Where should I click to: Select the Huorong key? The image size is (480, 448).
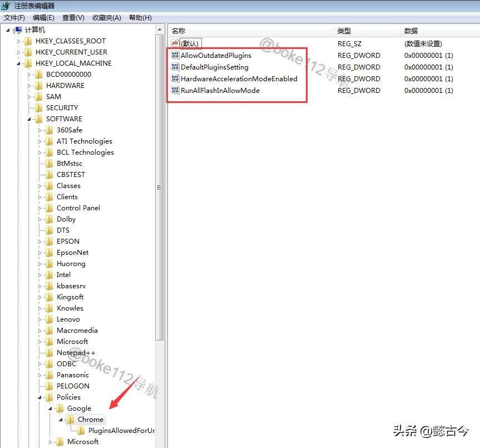71,264
